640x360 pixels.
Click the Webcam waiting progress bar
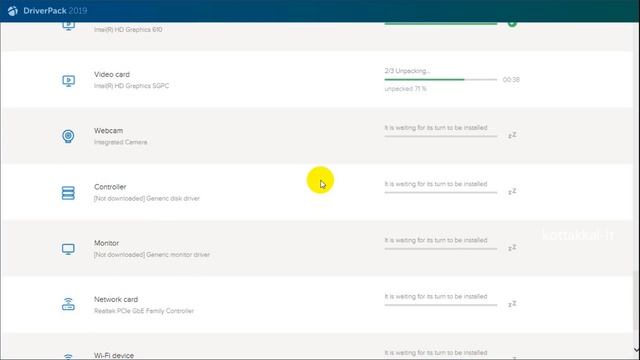tap(440, 136)
